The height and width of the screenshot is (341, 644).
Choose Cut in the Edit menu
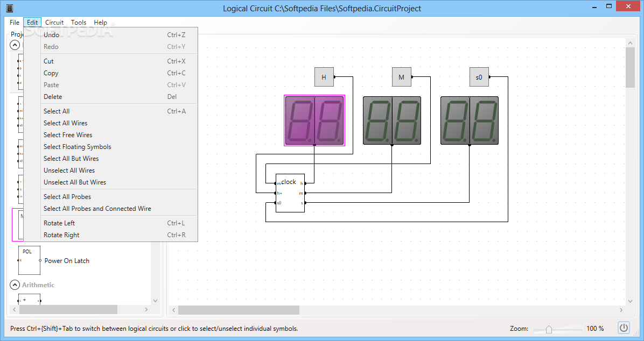[111, 61]
